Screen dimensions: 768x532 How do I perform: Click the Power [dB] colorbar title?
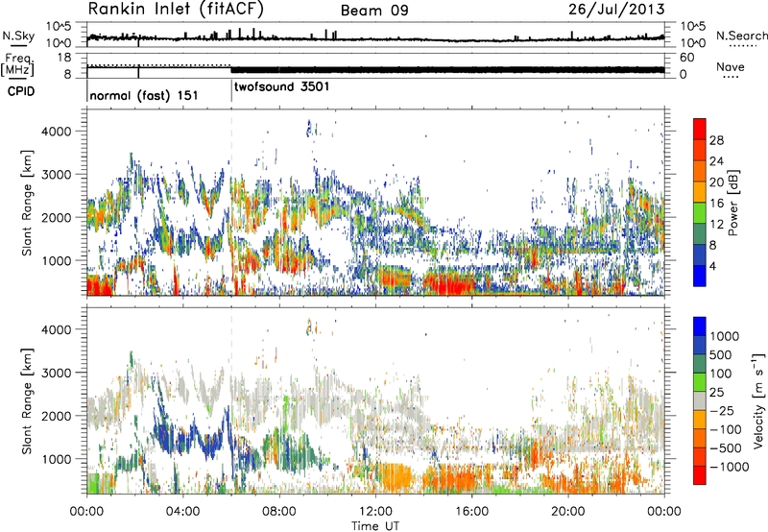[x=732, y=203]
